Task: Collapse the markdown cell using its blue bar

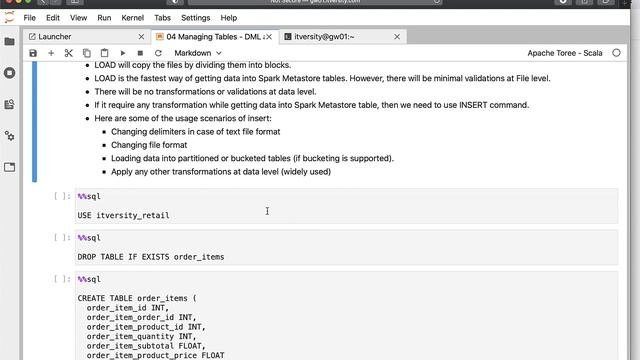Action: (x=35, y=122)
